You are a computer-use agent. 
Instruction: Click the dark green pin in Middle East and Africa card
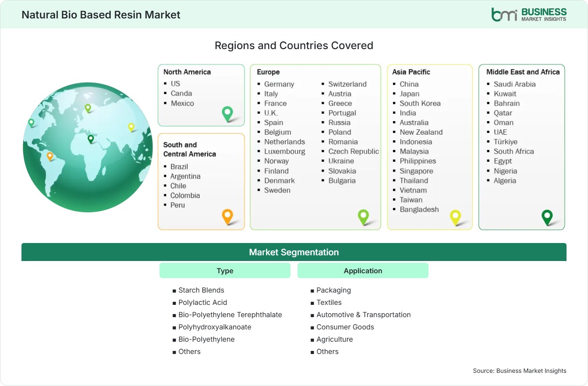click(547, 218)
